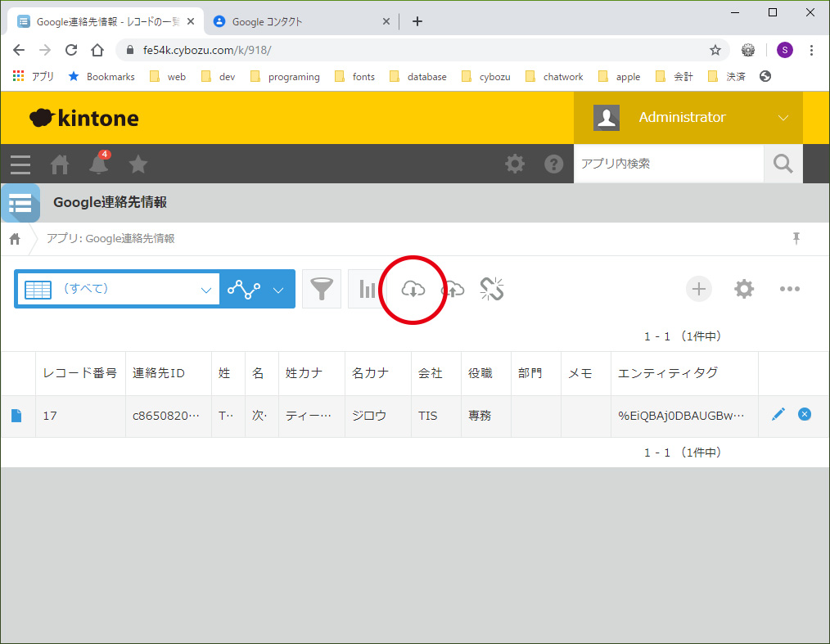This screenshot has height=644, width=830.
Task: Open the database bookmarks folder
Action: (x=418, y=77)
